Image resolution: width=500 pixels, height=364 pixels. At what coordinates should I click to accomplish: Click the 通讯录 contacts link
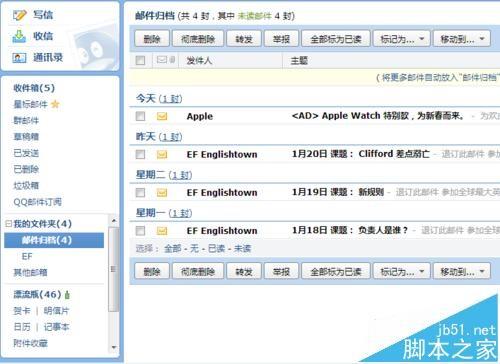coord(48,58)
